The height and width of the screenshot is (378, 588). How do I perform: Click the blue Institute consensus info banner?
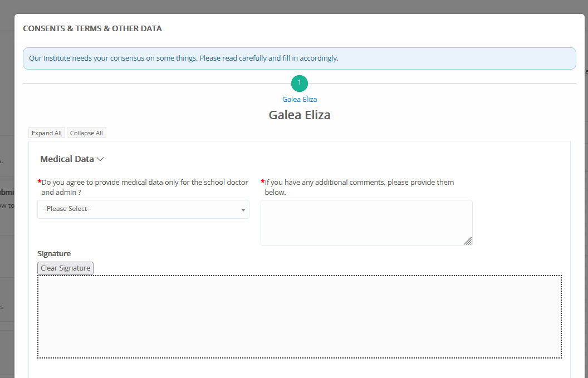pyautogui.click(x=299, y=58)
